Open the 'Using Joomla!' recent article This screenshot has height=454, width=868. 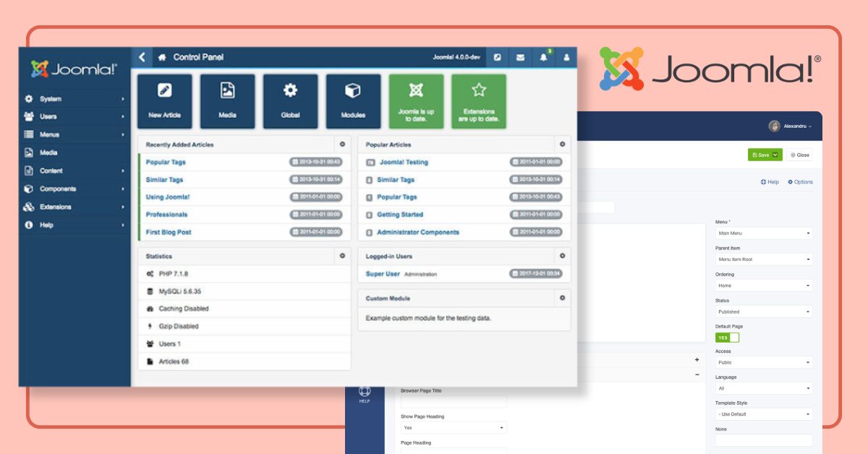(168, 197)
